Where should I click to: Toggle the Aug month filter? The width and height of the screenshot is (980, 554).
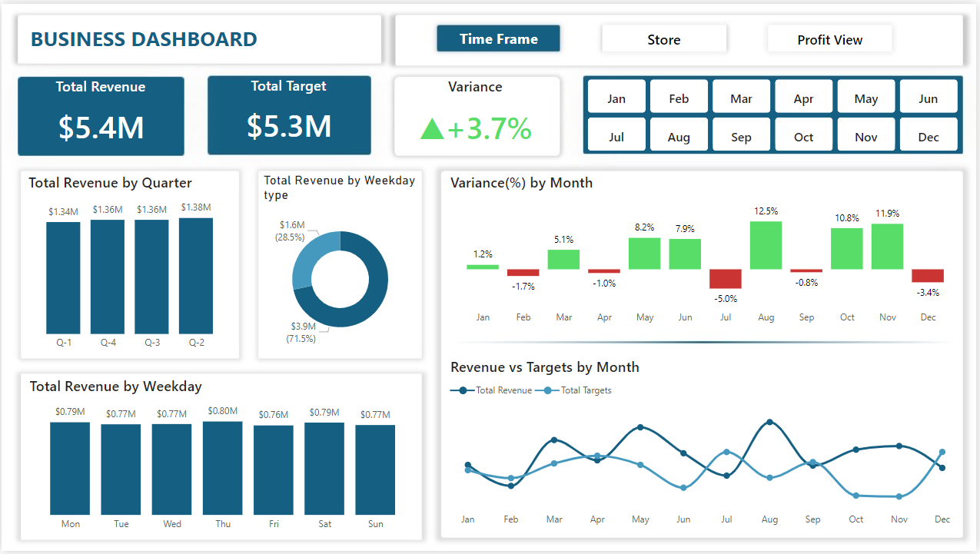click(679, 136)
